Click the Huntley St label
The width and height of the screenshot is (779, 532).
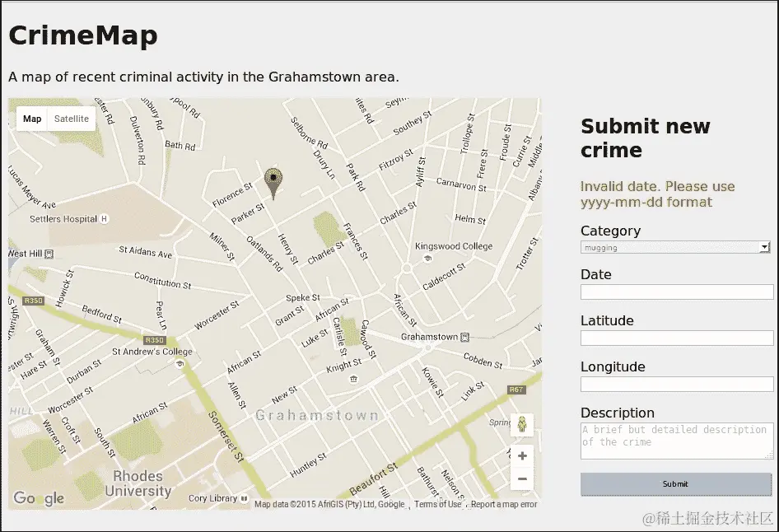[x=308, y=465]
